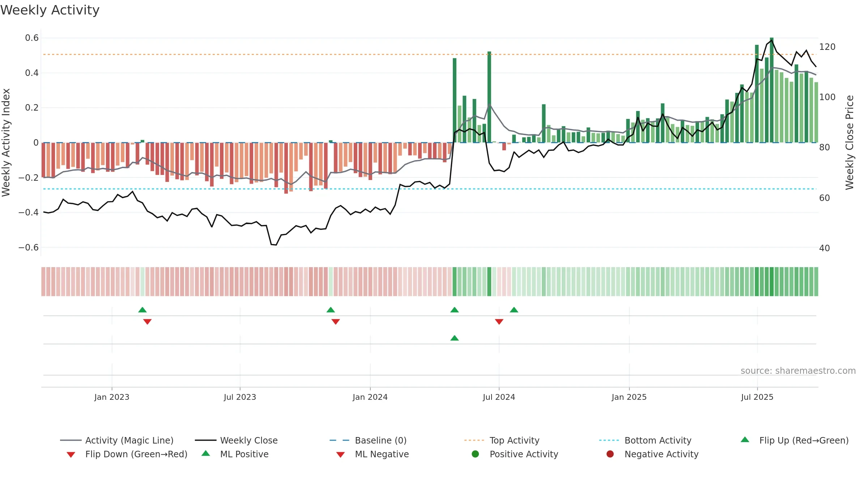Click the green flip-up triangle after Jul 2024
This screenshot has height=488, width=868.
click(x=514, y=310)
